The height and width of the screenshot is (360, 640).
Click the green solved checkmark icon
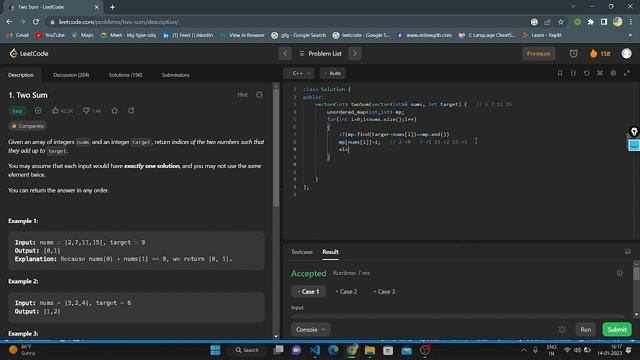coord(38,111)
